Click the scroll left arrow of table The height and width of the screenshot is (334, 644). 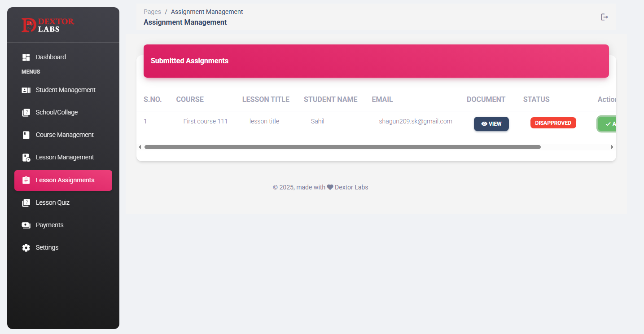(140, 147)
